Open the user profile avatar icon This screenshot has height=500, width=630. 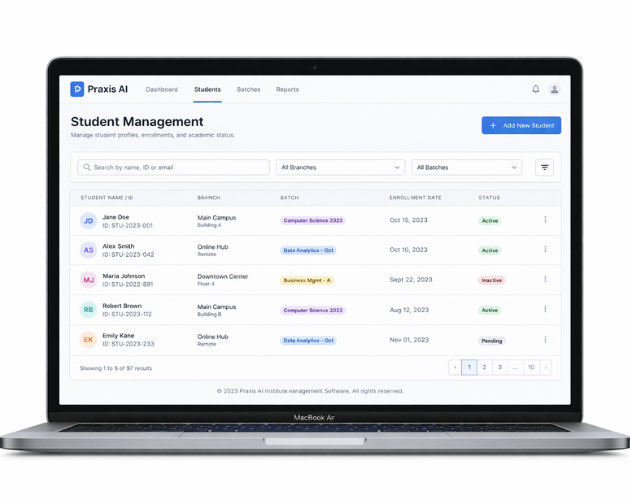pos(554,89)
